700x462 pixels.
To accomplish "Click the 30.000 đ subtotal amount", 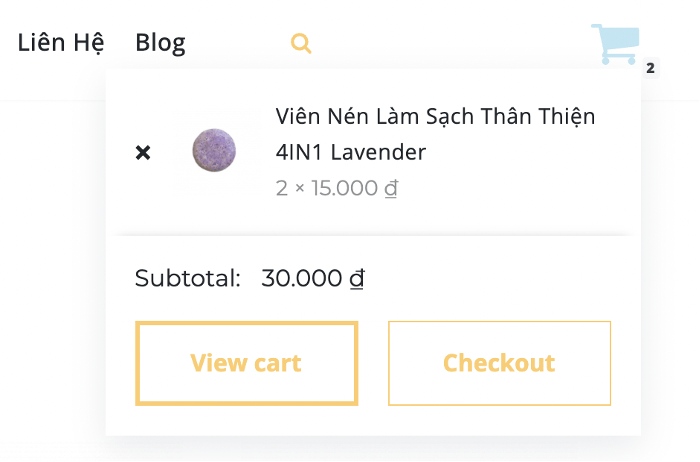I will coord(312,278).
